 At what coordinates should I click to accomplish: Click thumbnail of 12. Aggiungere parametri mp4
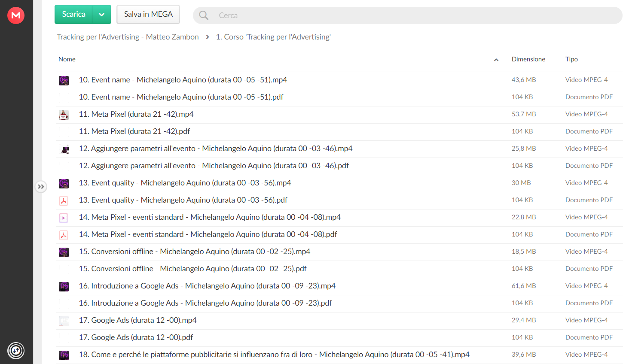(x=64, y=149)
